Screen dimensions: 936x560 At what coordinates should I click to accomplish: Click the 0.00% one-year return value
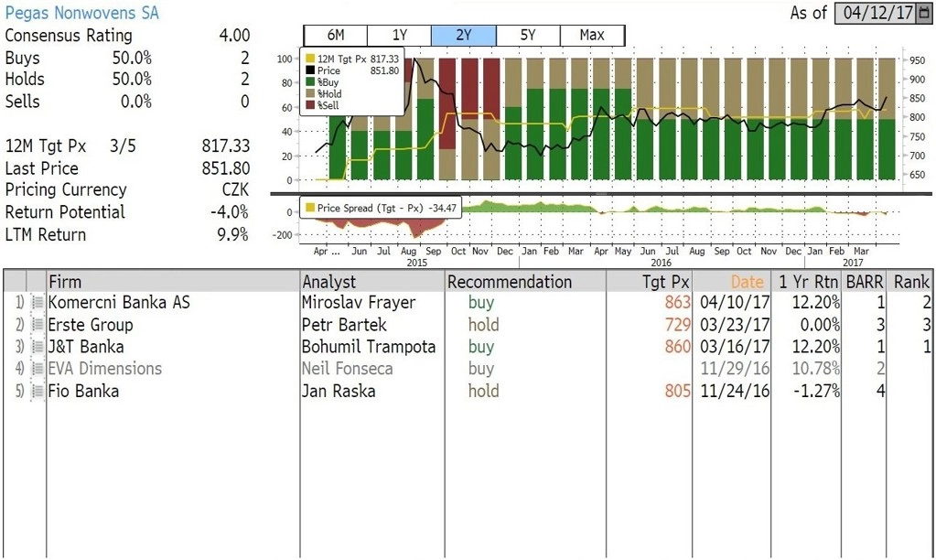818,325
